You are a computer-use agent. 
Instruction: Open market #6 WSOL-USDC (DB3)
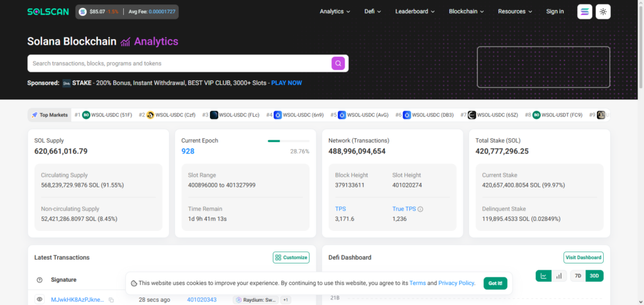[425, 115]
